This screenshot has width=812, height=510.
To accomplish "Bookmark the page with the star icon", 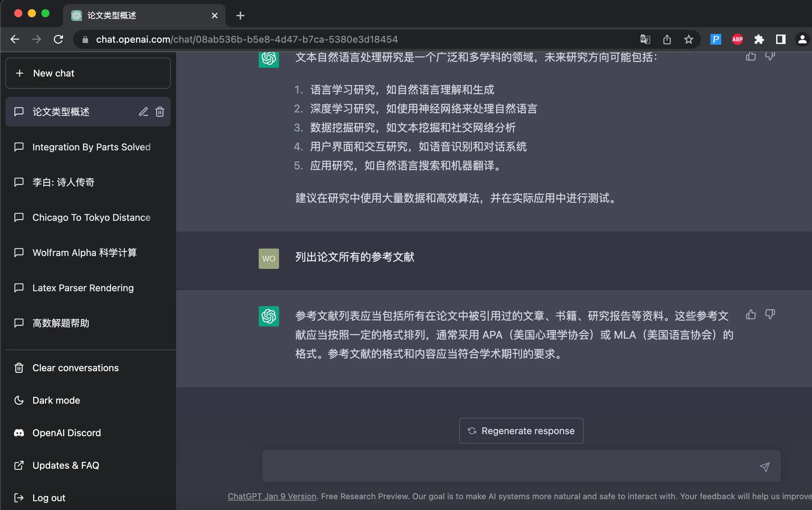I will 688,39.
